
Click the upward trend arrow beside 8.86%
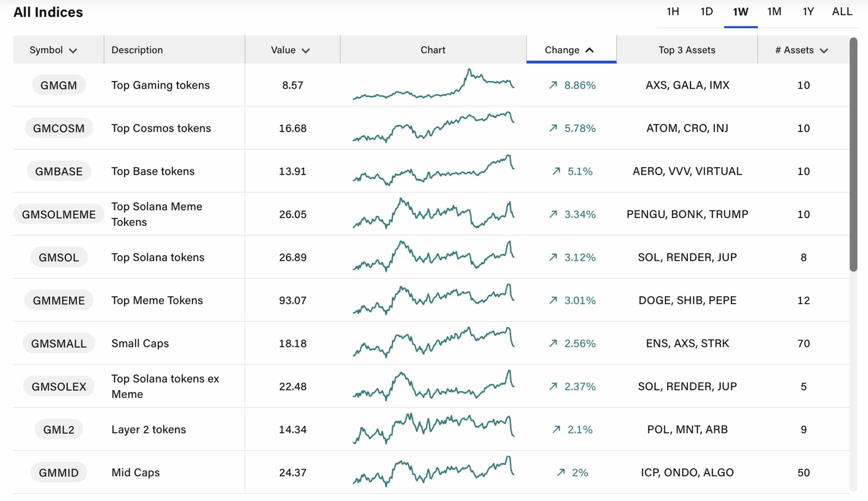click(x=553, y=85)
